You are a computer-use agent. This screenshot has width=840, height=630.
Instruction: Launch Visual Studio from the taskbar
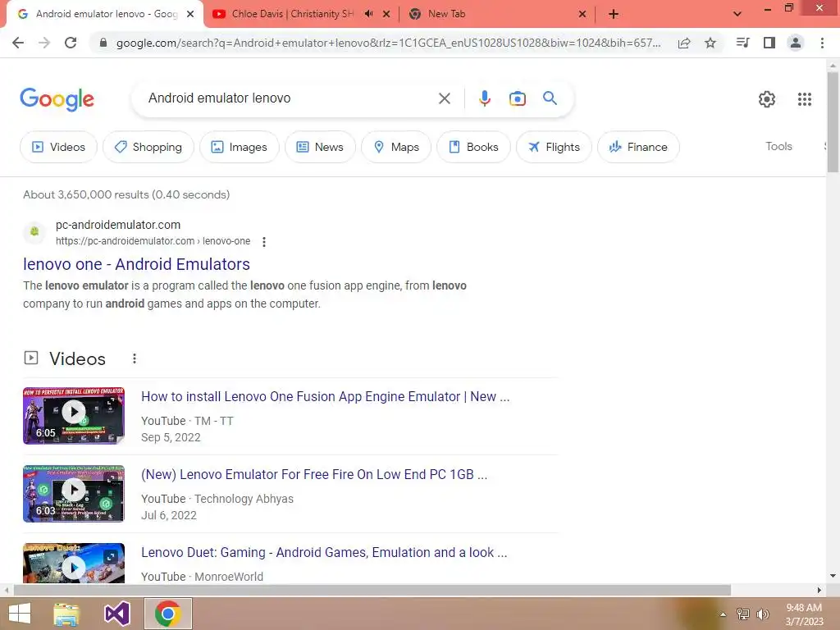pos(116,614)
